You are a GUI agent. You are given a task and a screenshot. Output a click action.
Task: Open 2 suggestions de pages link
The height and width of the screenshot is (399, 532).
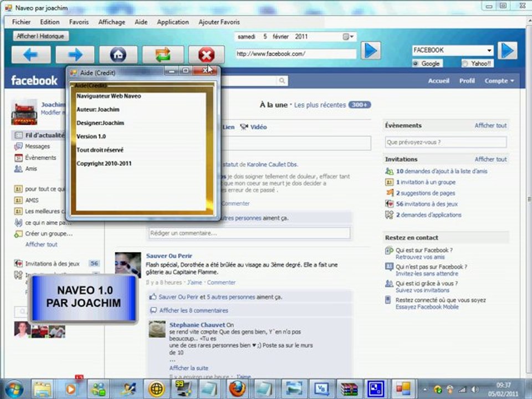point(426,193)
